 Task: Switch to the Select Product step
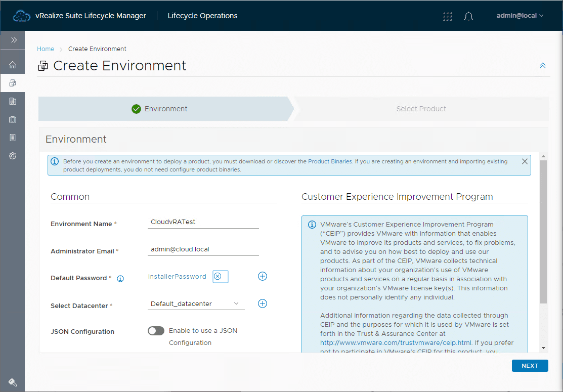click(421, 109)
